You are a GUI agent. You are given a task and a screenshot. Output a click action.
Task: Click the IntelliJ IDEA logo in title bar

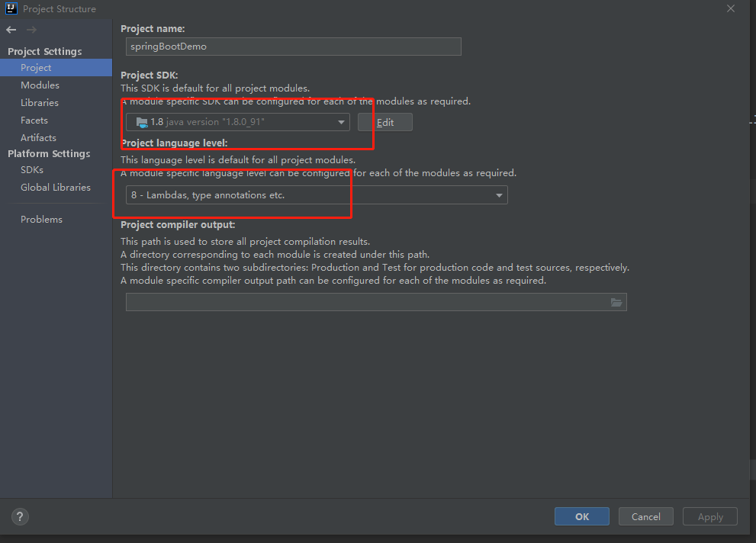[x=11, y=8]
